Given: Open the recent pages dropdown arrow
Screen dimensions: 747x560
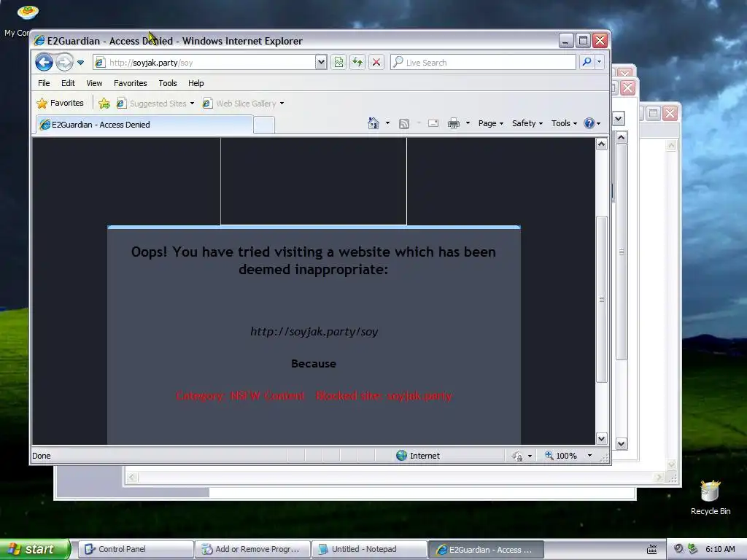Looking at the screenshot, I should point(80,63).
